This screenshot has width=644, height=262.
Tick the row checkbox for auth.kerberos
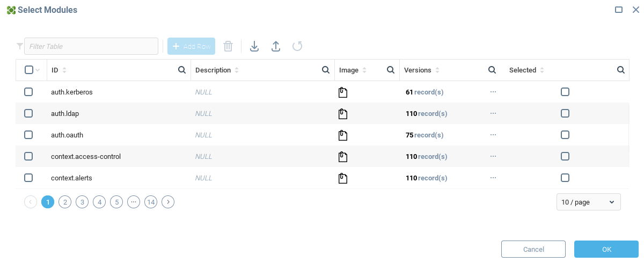(x=28, y=92)
